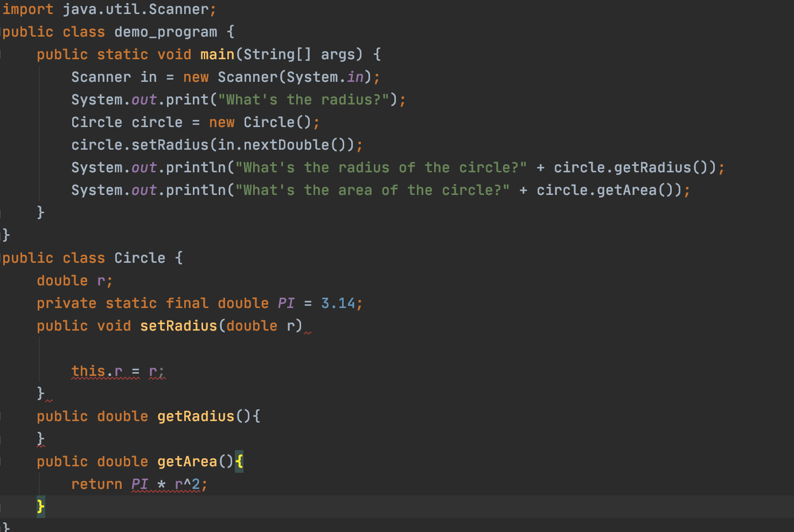
Task: Select the Circle class declaration
Action: (x=92, y=257)
